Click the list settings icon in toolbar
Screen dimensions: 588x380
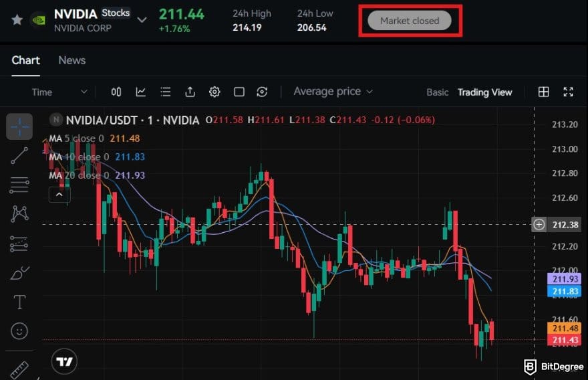tap(166, 92)
